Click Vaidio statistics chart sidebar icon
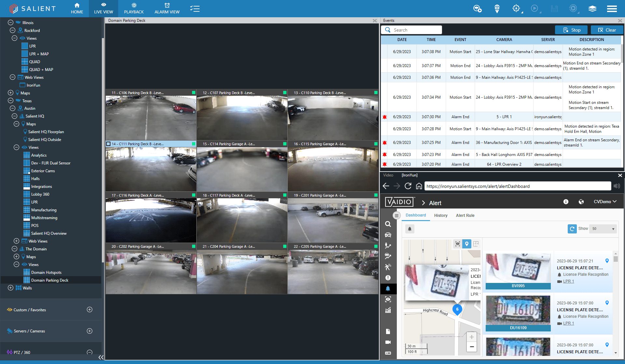The width and height of the screenshot is (625, 364). click(388, 310)
